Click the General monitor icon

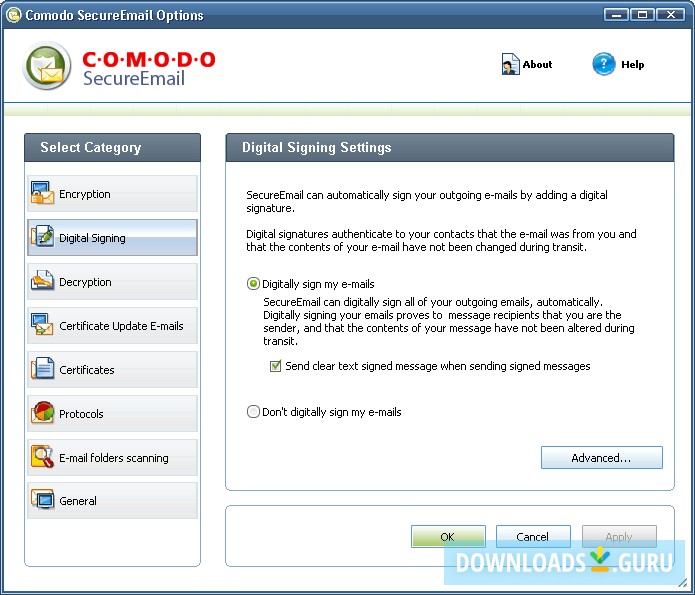[x=43, y=500]
